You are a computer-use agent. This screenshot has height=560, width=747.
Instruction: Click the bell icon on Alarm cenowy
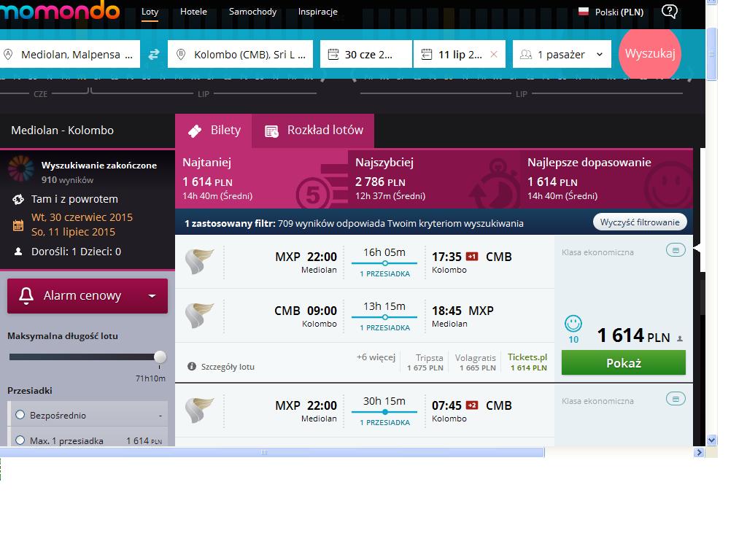26,295
